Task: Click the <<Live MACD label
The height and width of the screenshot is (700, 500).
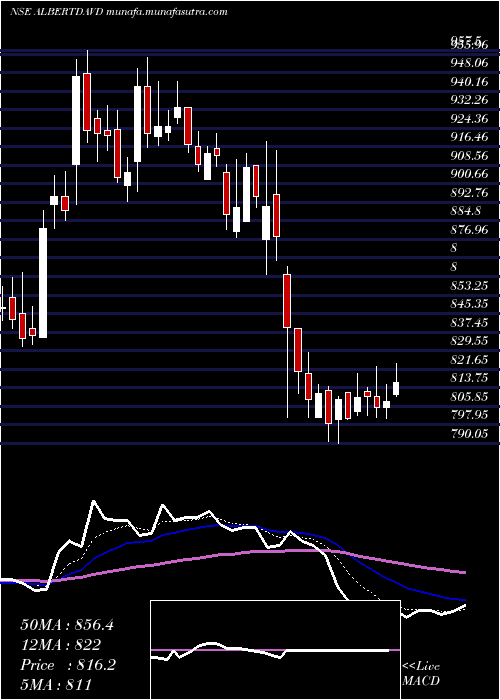Action: click(421, 673)
